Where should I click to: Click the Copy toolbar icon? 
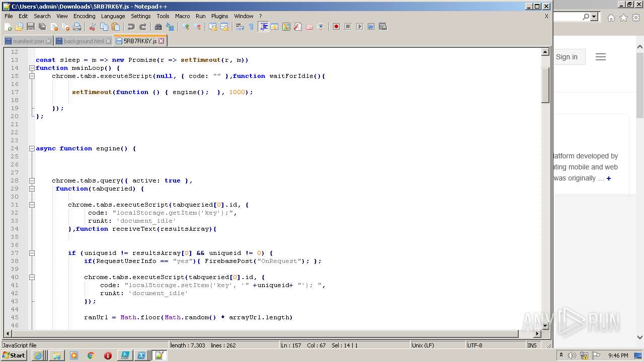104,27
